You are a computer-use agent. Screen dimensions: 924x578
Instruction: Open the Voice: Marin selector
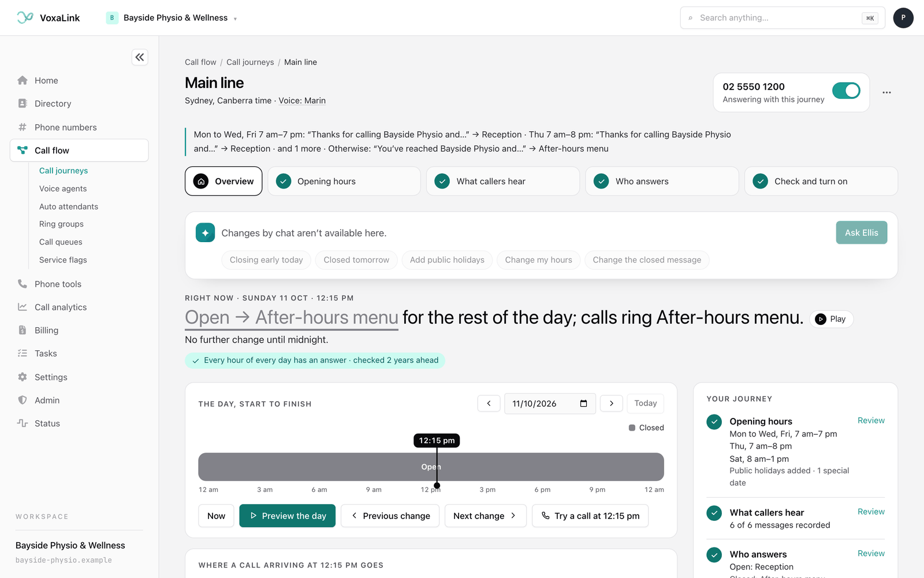pos(302,101)
